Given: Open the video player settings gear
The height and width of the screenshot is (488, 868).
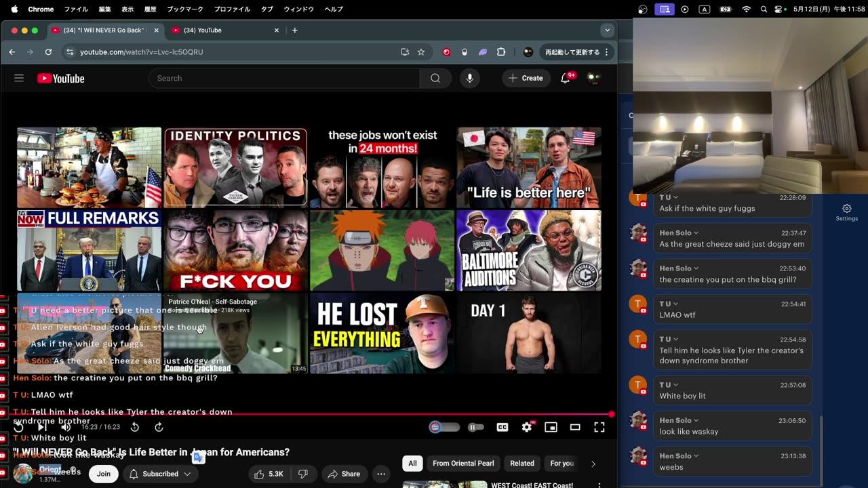Looking at the screenshot, I should [527, 427].
